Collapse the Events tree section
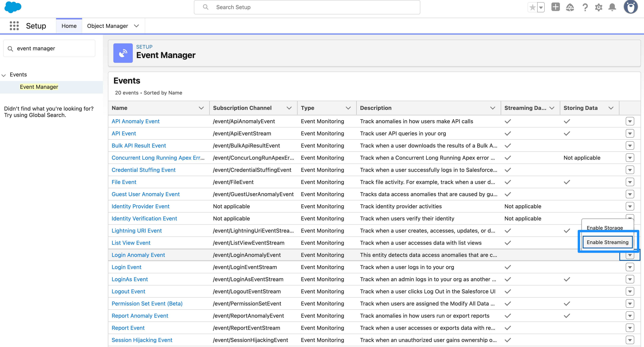644x347 pixels. tap(4, 75)
